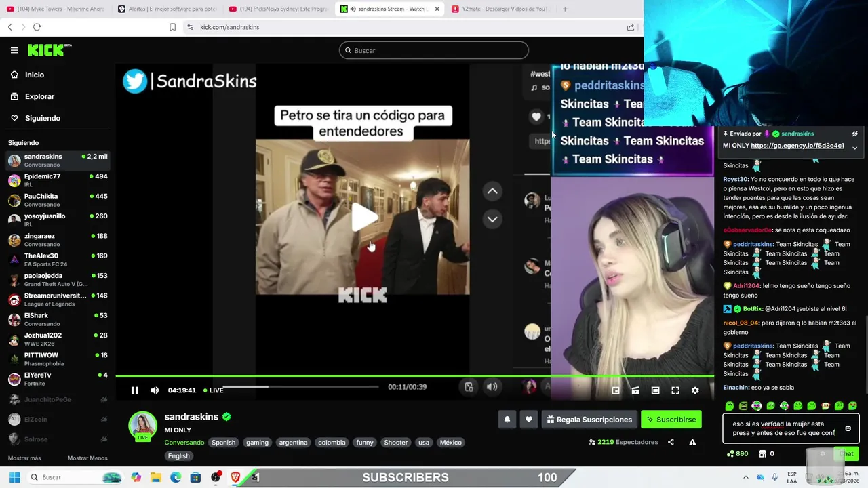
Task: Report the stream via warning icon
Action: pos(692,442)
